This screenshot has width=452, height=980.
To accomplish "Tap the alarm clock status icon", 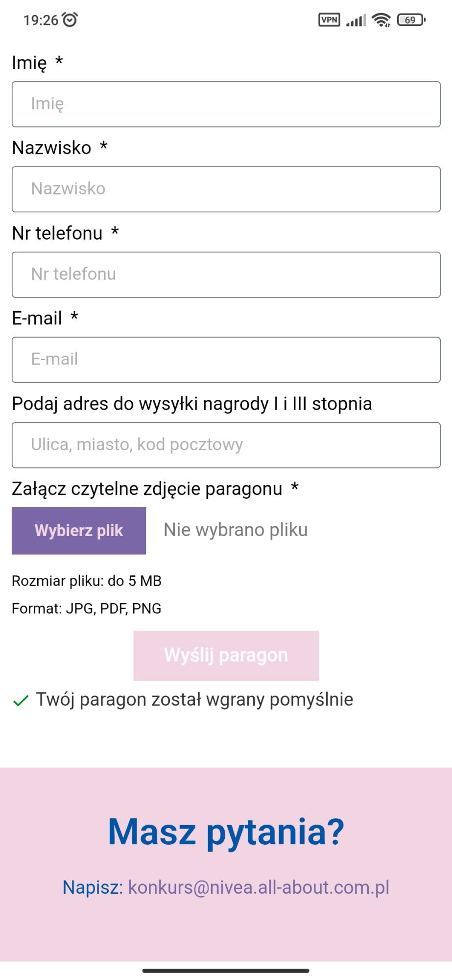I will (71, 20).
